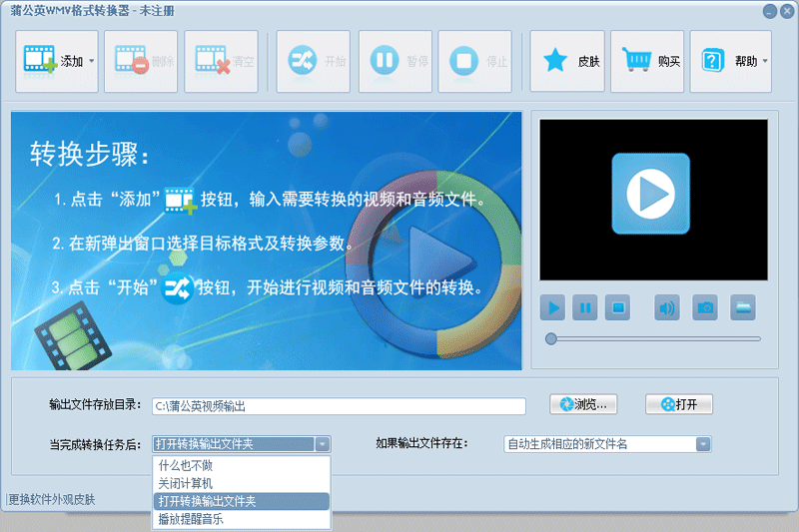Expand the arrow beside 添加 button

(x=92, y=61)
